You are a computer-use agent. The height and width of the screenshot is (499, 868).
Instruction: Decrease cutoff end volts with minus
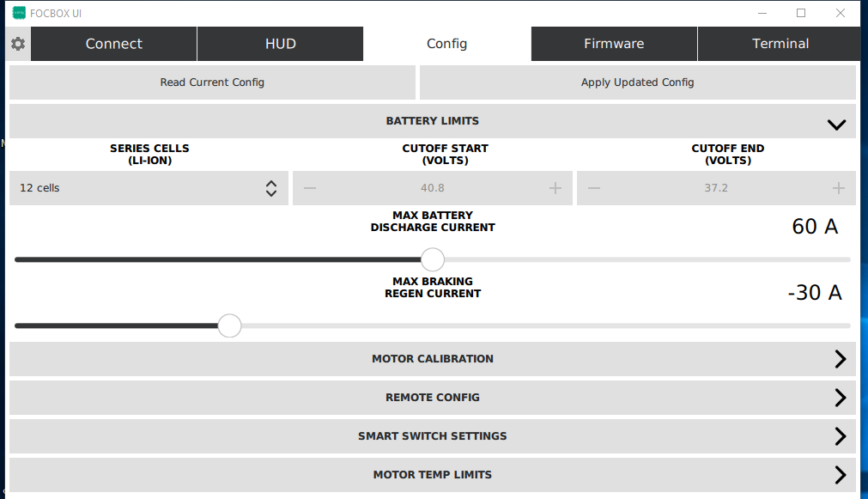coord(594,188)
